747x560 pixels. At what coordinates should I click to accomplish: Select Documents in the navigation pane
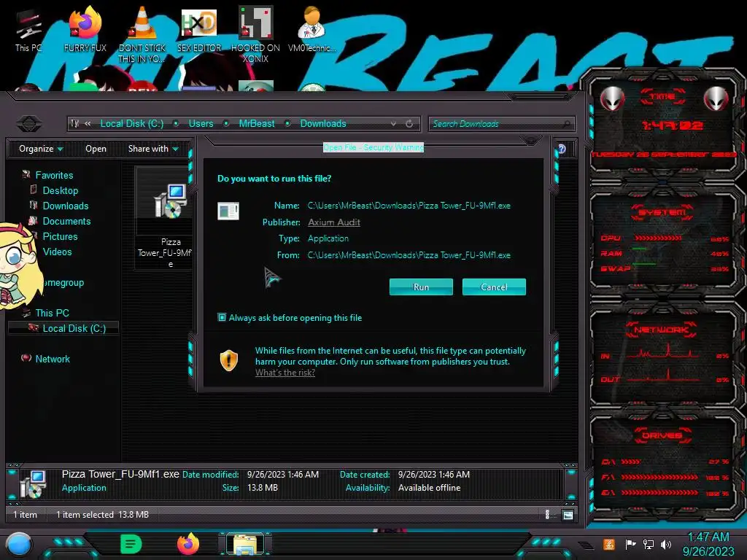pyautogui.click(x=66, y=221)
